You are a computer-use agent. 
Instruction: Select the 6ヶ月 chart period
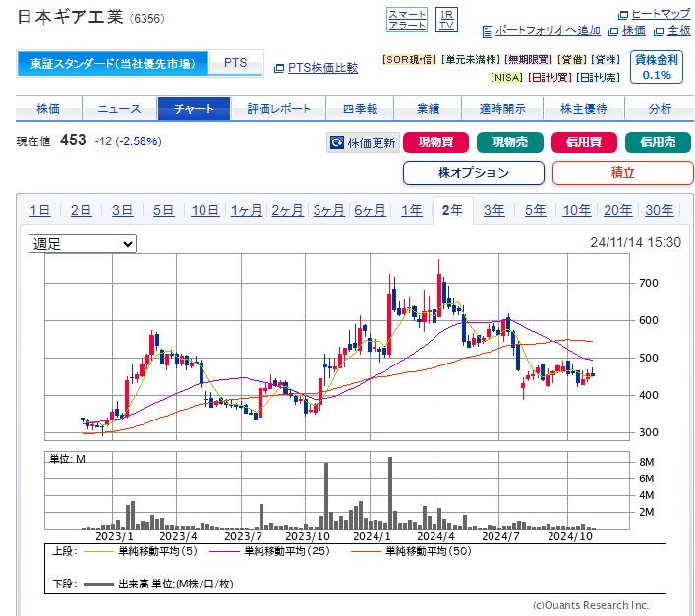click(x=370, y=210)
